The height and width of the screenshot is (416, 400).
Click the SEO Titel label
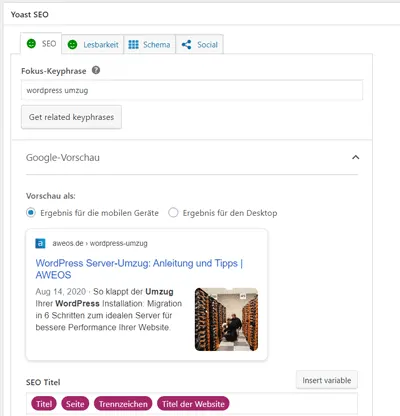[43, 382]
